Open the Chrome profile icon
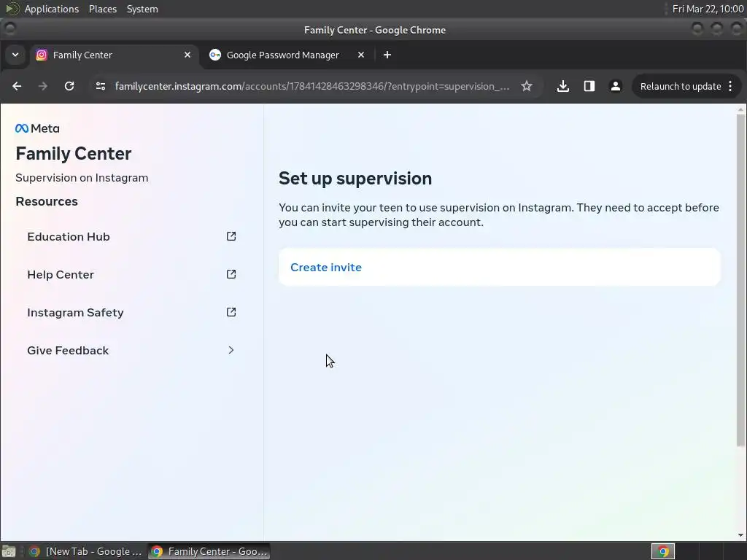The image size is (747, 560). tap(616, 86)
